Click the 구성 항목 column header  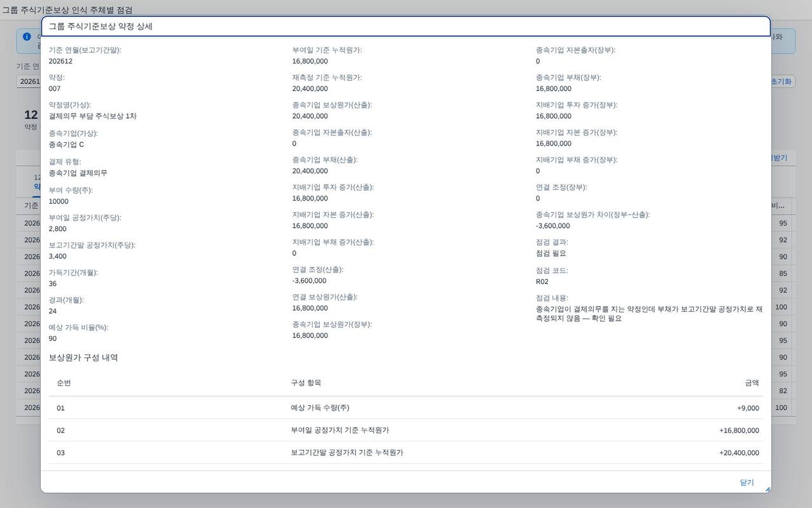click(x=306, y=383)
